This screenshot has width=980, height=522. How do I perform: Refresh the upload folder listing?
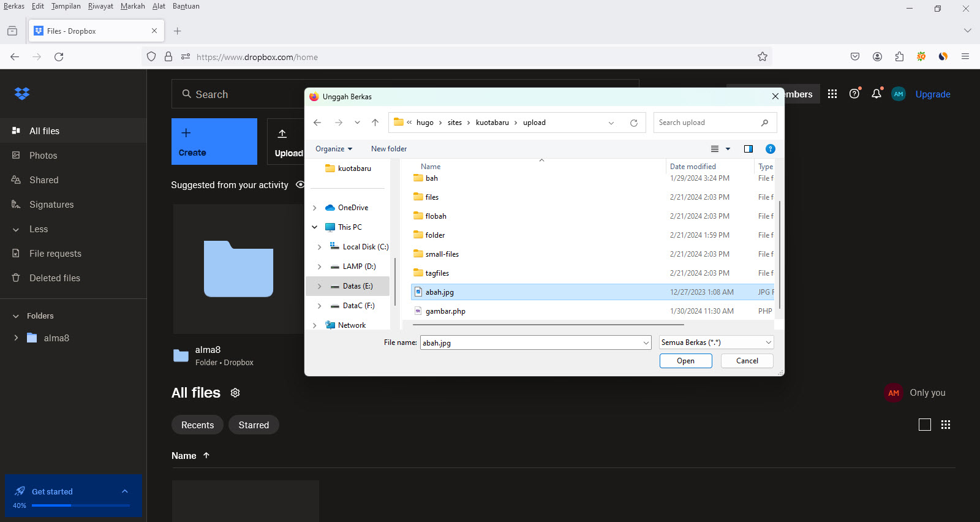(634, 123)
